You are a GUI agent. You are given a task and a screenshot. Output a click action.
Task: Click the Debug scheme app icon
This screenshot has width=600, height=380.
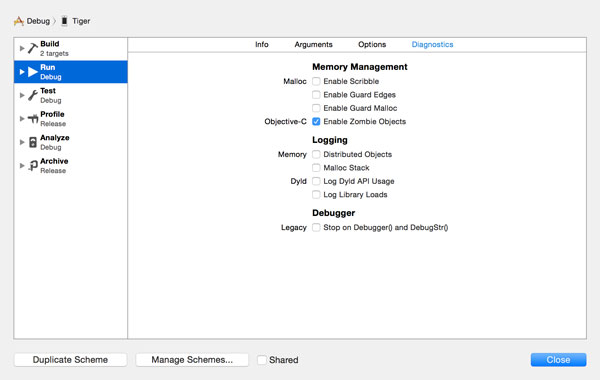18,21
